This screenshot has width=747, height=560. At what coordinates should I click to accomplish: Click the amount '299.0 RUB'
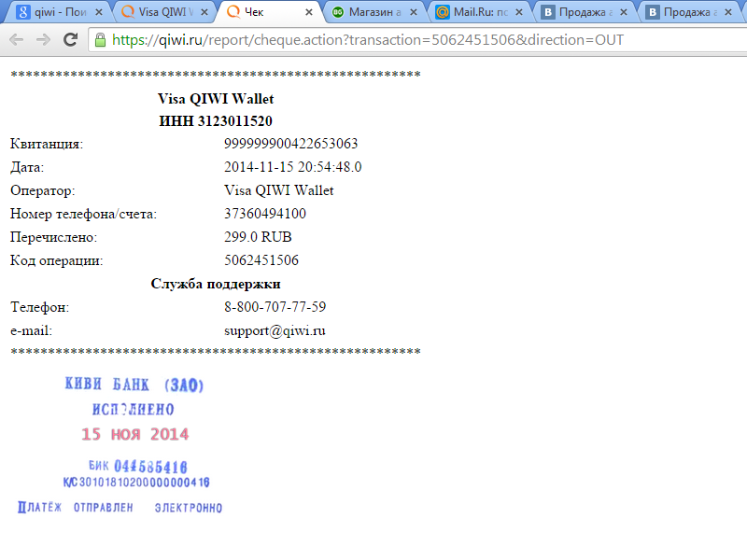pos(258,237)
